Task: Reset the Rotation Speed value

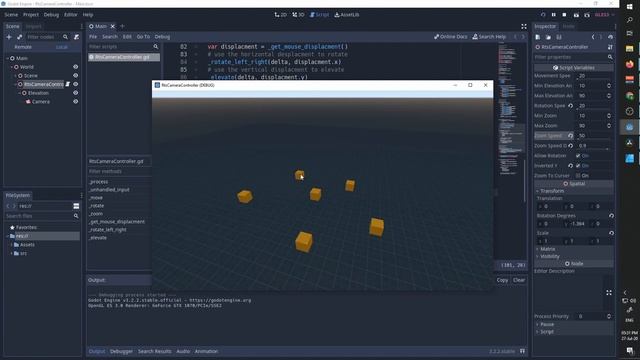Action: (x=571, y=106)
